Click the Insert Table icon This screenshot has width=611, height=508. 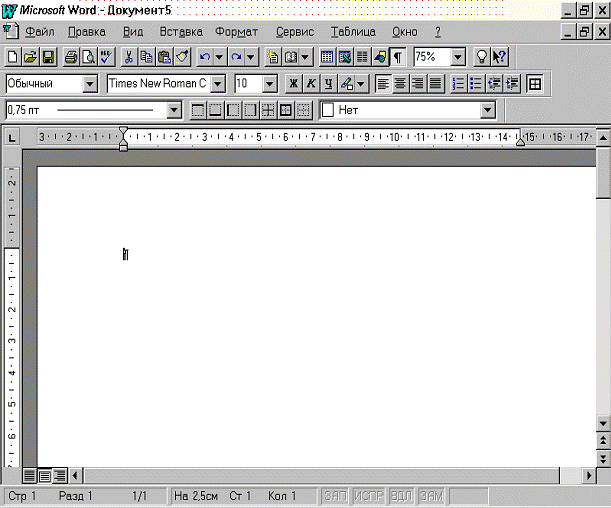(327, 57)
